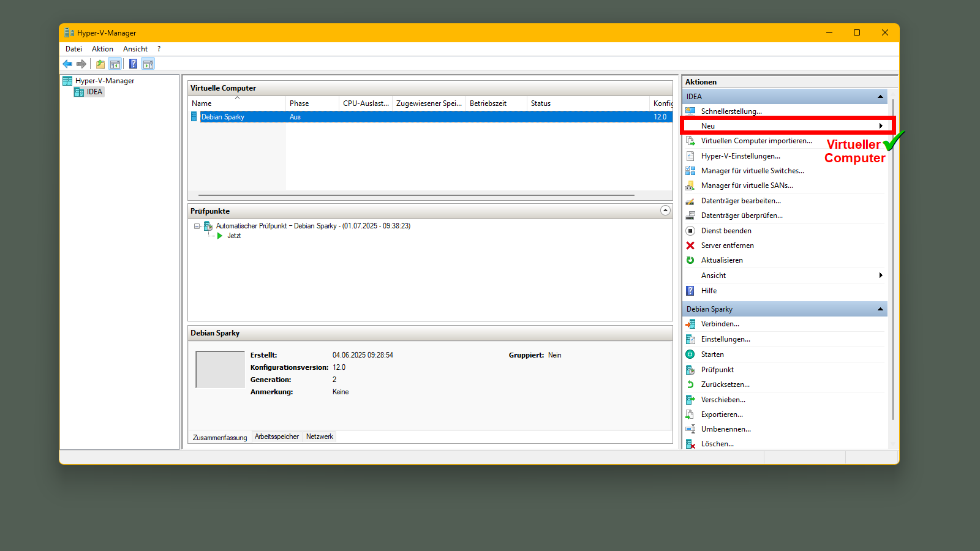The height and width of the screenshot is (551, 980).
Task: Click the green Aktualisieren icon
Action: (690, 260)
